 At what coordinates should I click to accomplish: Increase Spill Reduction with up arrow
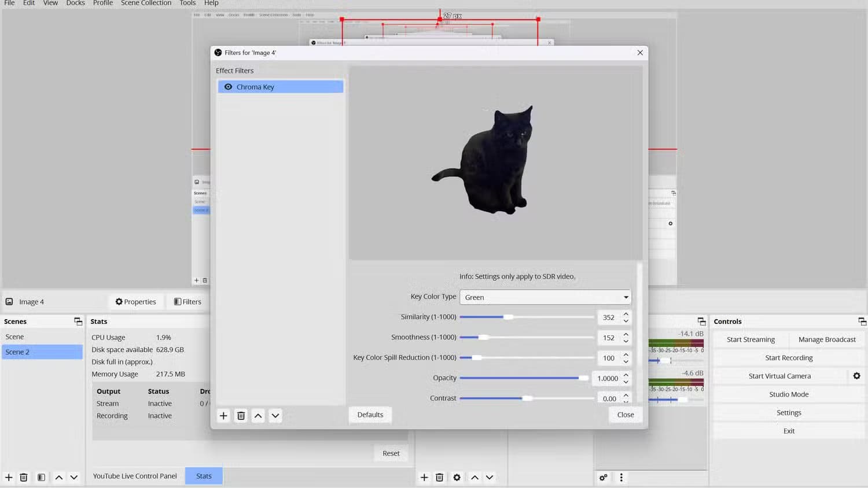626,354
